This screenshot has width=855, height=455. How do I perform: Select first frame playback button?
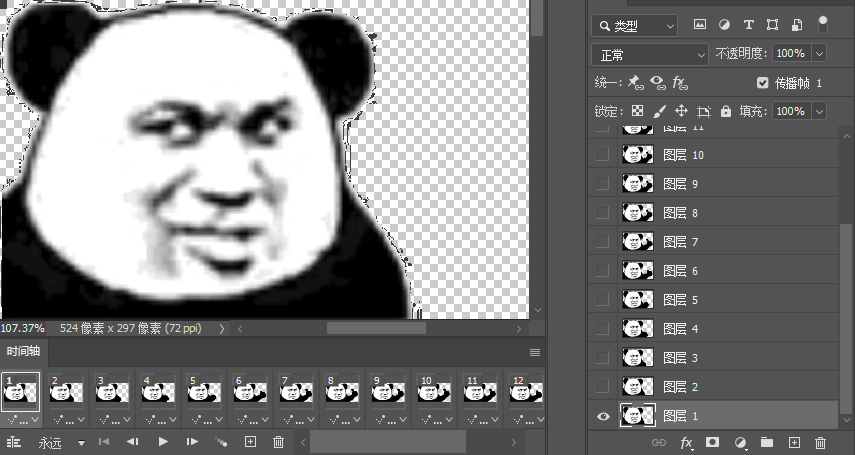click(104, 442)
